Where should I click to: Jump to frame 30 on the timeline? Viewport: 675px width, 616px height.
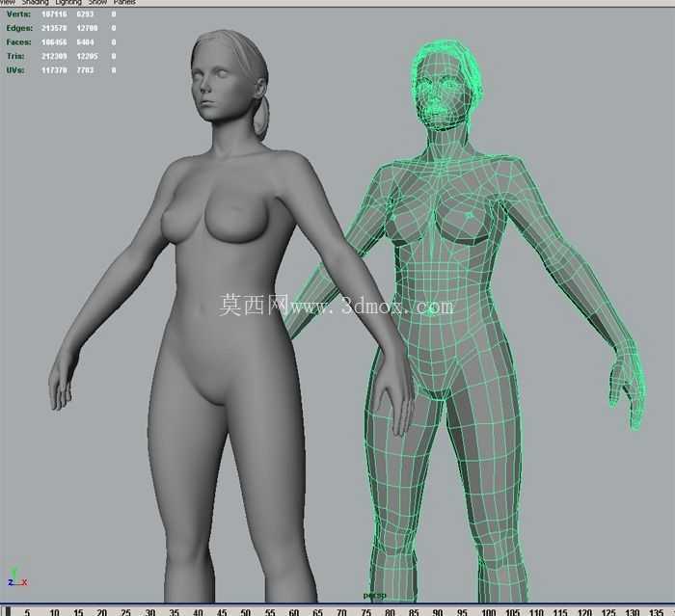coord(149,612)
